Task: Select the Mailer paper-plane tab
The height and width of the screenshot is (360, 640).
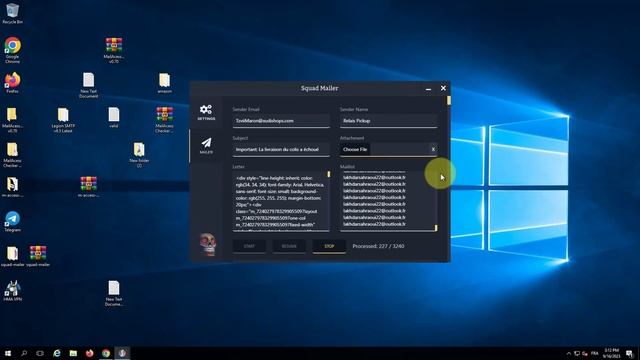Action: (x=206, y=145)
